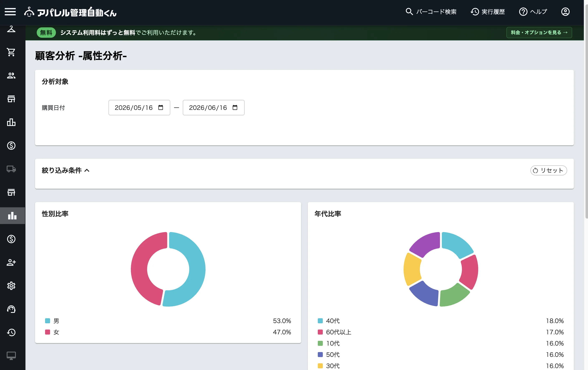The width and height of the screenshot is (588, 370).
Task: Open the history clock sidebar icon
Action: tap(11, 332)
